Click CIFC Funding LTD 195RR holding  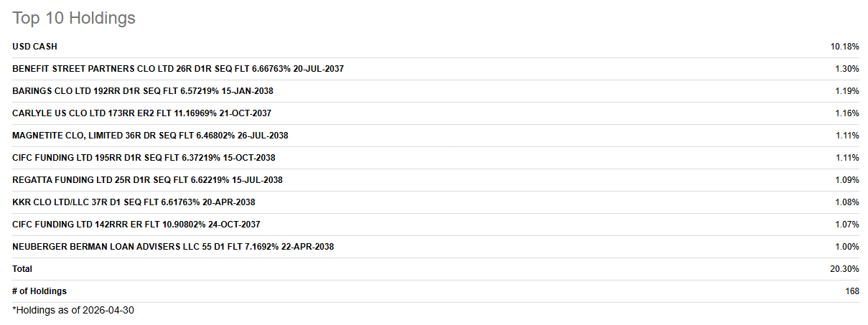coord(144,158)
